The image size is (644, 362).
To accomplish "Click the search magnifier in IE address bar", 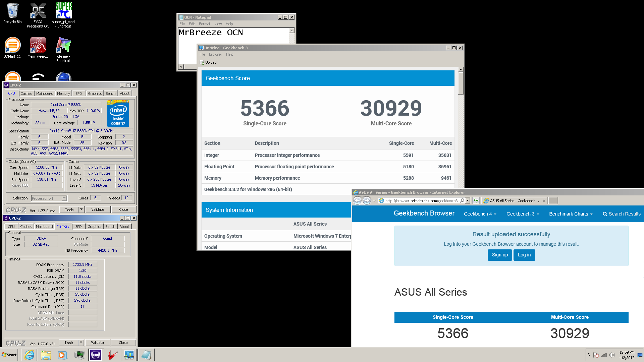I will (x=462, y=200).
